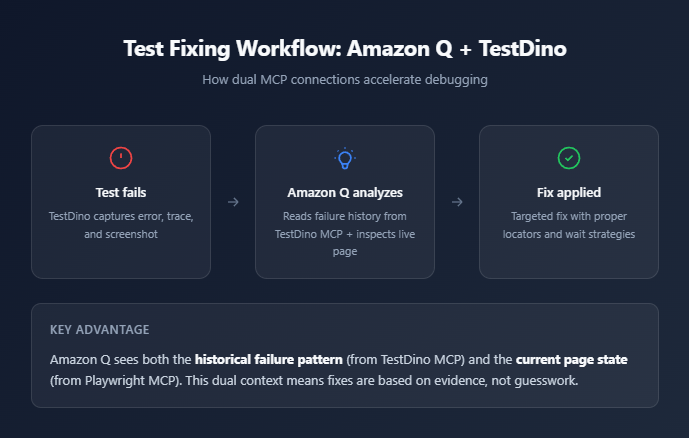The image size is (689, 438).
Task: Click the arrow before the Fix applied card
Action: (457, 202)
